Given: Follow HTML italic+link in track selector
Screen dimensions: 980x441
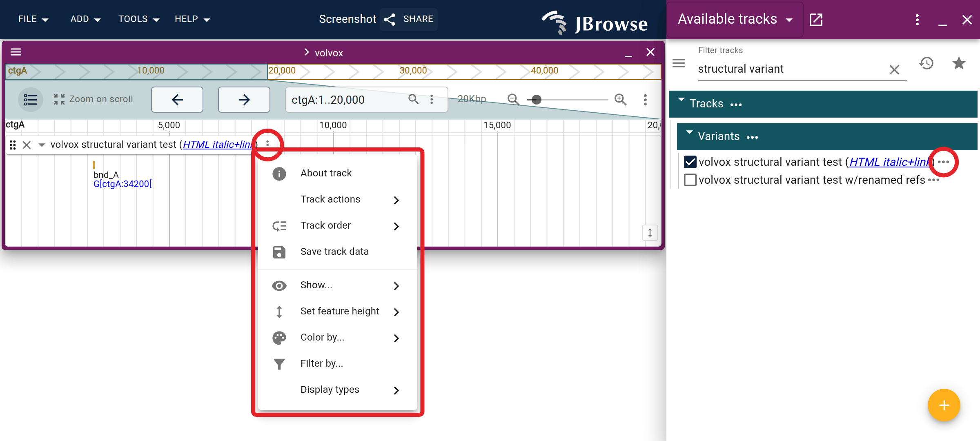Looking at the screenshot, I should pos(890,162).
